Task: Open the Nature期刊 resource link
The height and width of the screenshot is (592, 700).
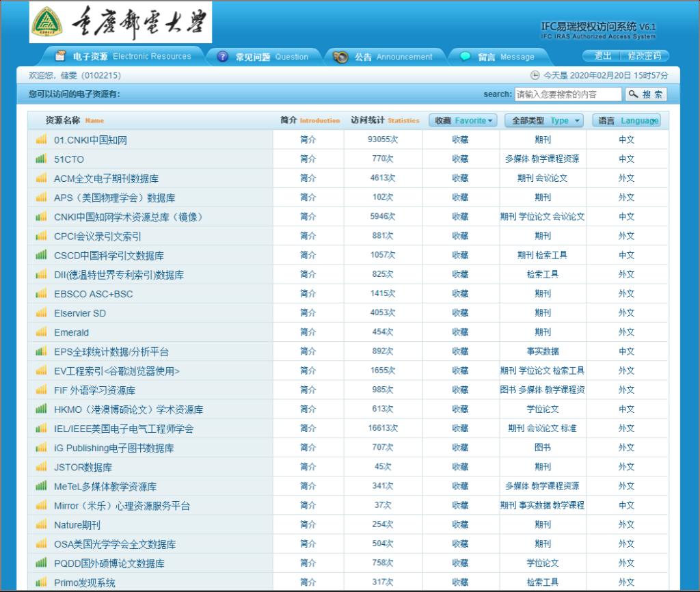Action: point(77,525)
